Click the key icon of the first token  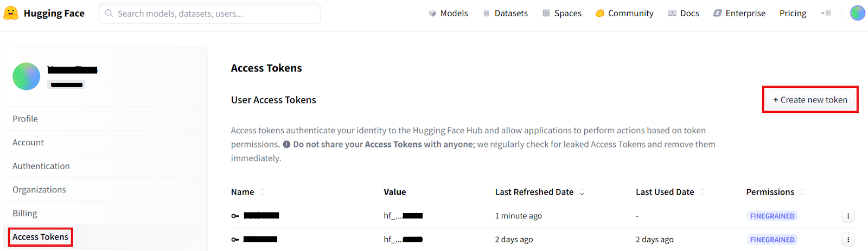coord(235,216)
